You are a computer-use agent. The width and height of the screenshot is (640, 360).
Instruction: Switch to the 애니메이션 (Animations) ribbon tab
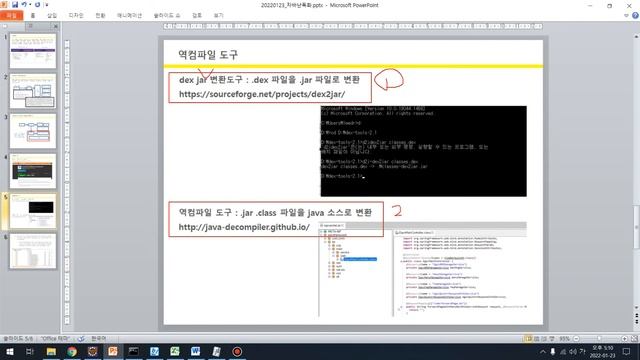[x=129, y=16]
